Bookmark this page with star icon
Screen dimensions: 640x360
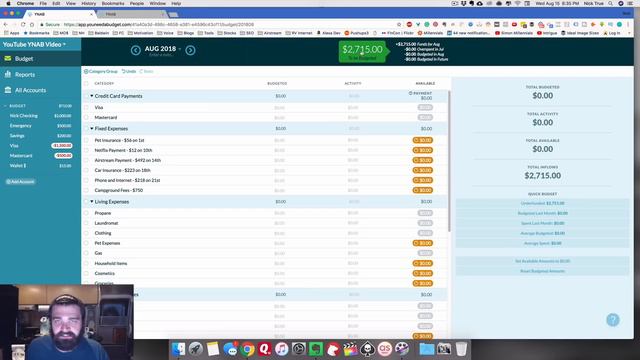[x=399, y=24]
